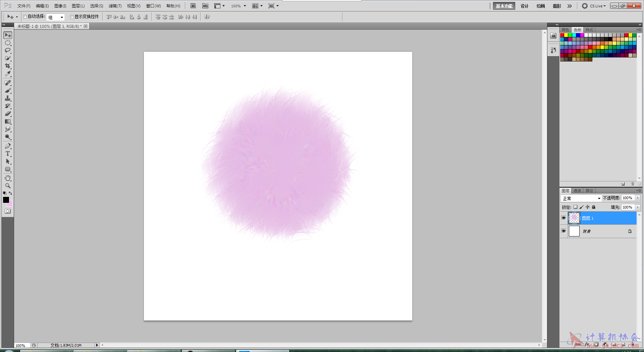Select the Zoom tool in toolbox
The height and width of the screenshot is (352, 644).
[8, 186]
